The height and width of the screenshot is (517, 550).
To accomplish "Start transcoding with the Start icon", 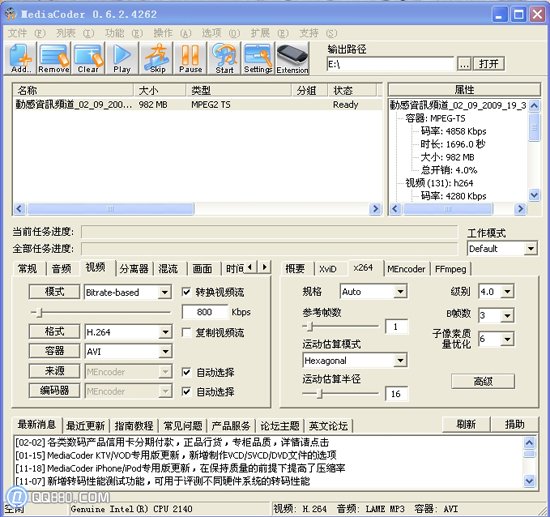I will [224, 58].
